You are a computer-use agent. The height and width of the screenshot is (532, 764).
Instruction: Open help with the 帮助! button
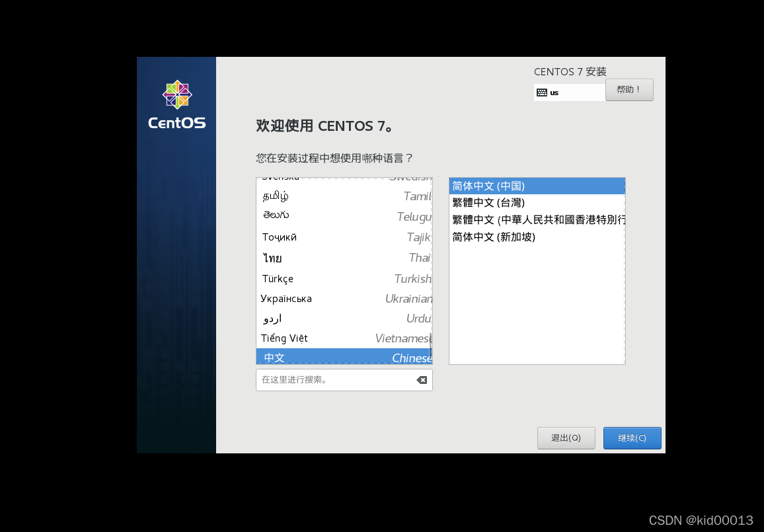[629, 90]
